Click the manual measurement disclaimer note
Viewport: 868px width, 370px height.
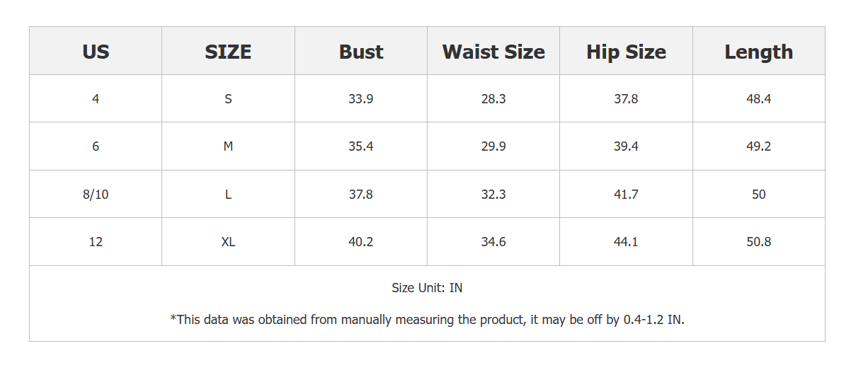427,320
